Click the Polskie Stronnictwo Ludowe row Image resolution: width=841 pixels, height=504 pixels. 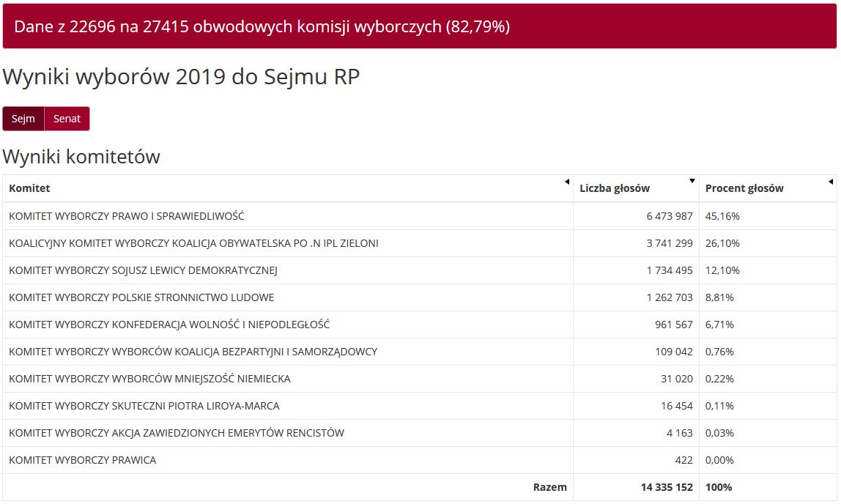click(x=141, y=297)
